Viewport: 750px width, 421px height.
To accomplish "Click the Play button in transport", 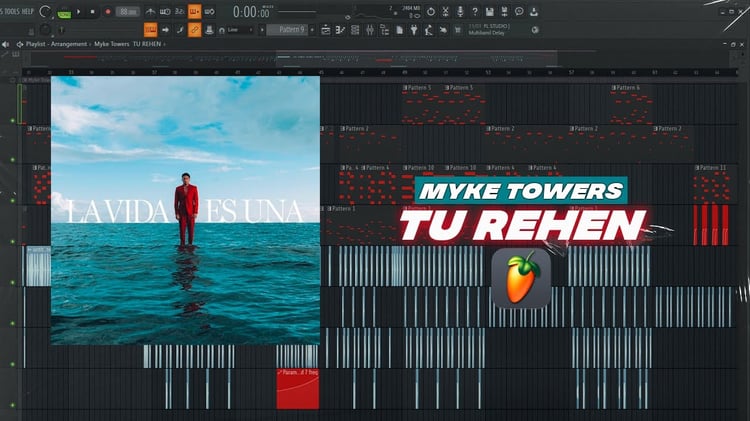I will click(79, 11).
